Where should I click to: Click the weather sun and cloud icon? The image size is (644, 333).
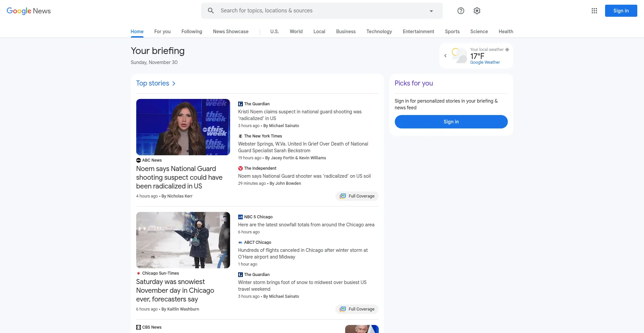pyautogui.click(x=459, y=55)
